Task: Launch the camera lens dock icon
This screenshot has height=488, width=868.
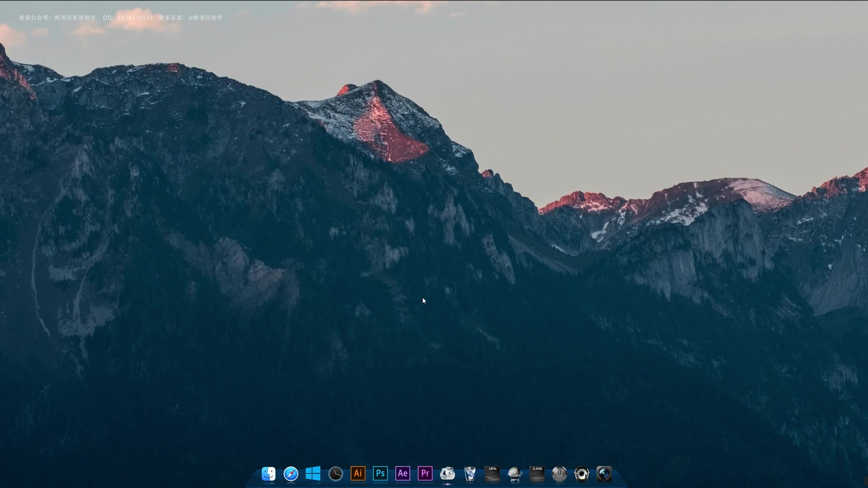Action: pyautogui.click(x=604, y=473)
